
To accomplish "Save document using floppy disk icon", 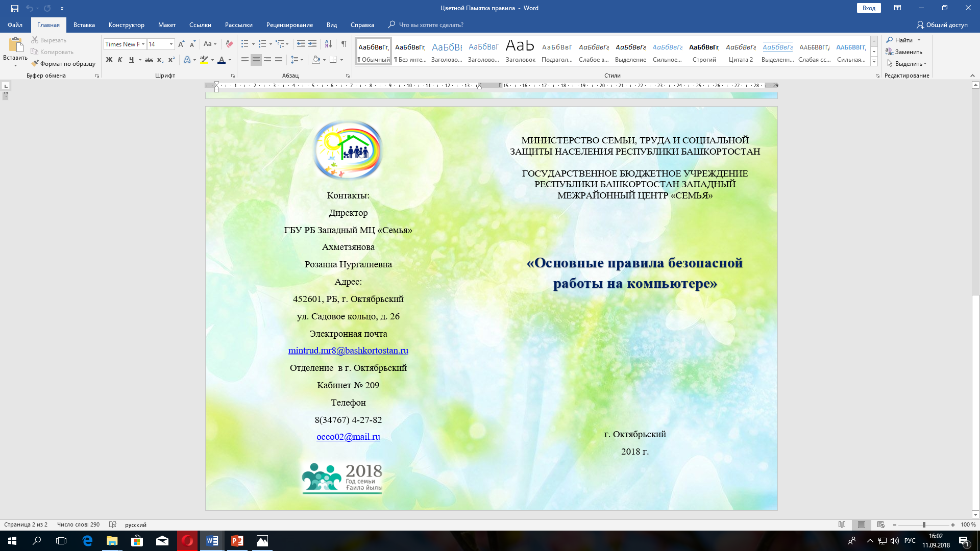I will point(15,8).
